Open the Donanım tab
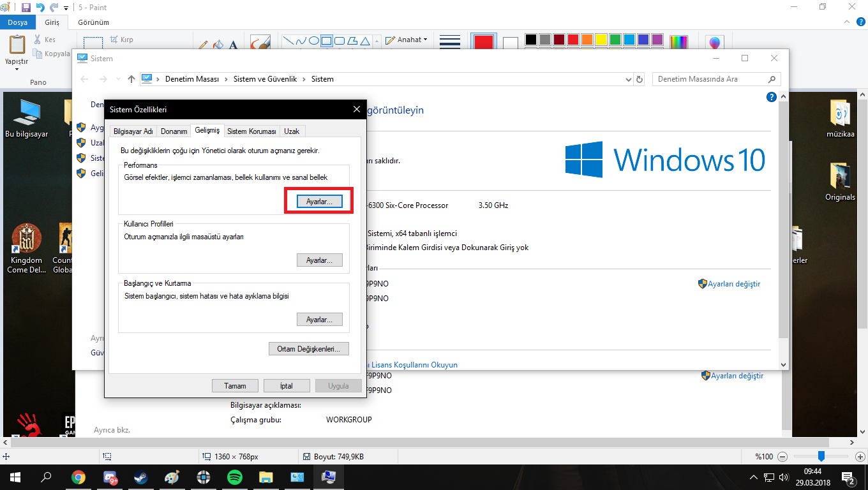Viewport: 868px width, 490px height. click(x=174, y=131)
